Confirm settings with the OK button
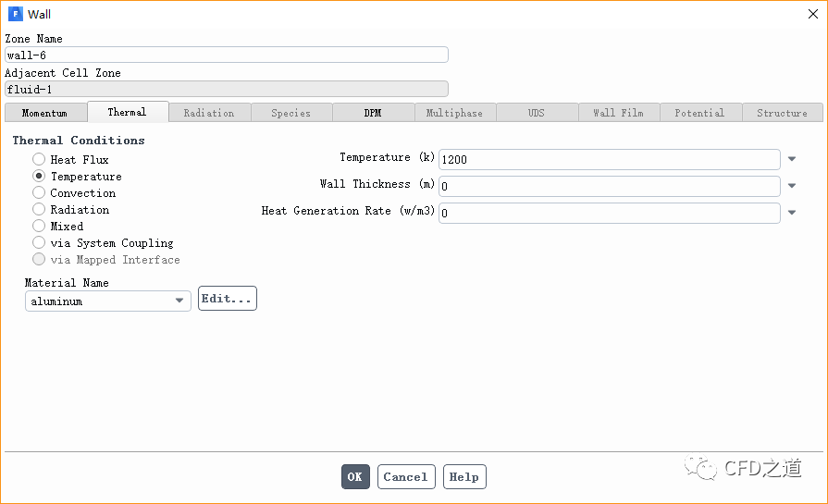The image size is (828, 504). [x=355, y=476]
